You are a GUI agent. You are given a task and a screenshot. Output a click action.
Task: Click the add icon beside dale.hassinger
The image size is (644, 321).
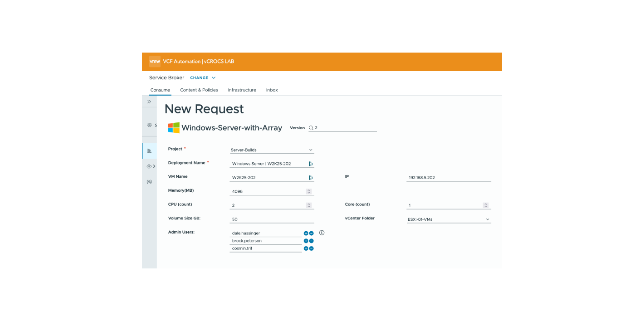pyautogui.click(x=306, y=233)
